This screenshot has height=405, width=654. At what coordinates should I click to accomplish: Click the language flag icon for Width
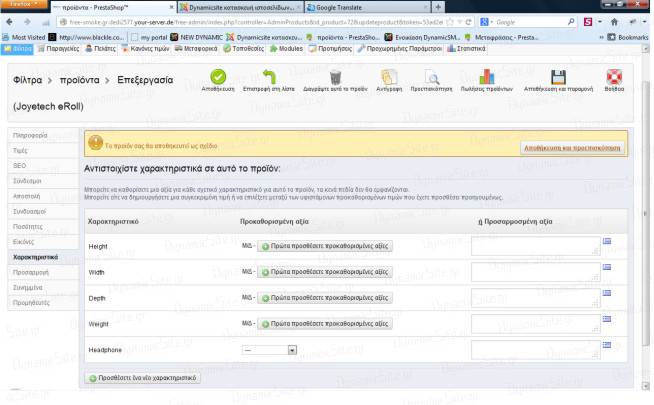point(607,267)
